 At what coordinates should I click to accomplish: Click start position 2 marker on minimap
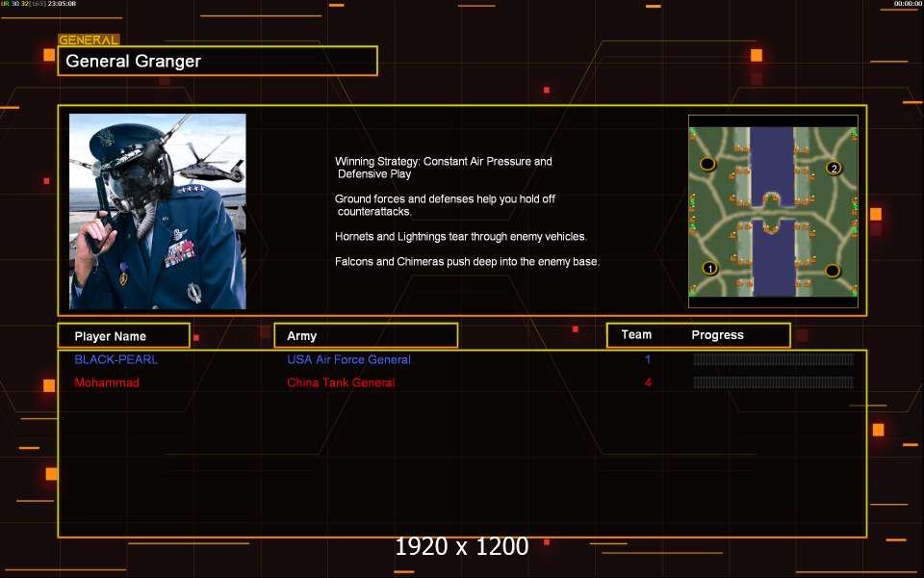pos(834,168)
